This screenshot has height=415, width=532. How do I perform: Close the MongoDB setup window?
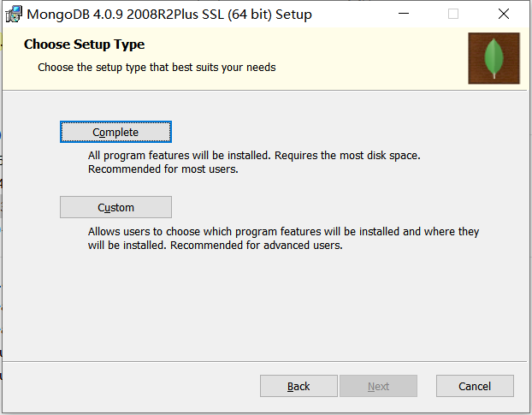pos(504,14)
